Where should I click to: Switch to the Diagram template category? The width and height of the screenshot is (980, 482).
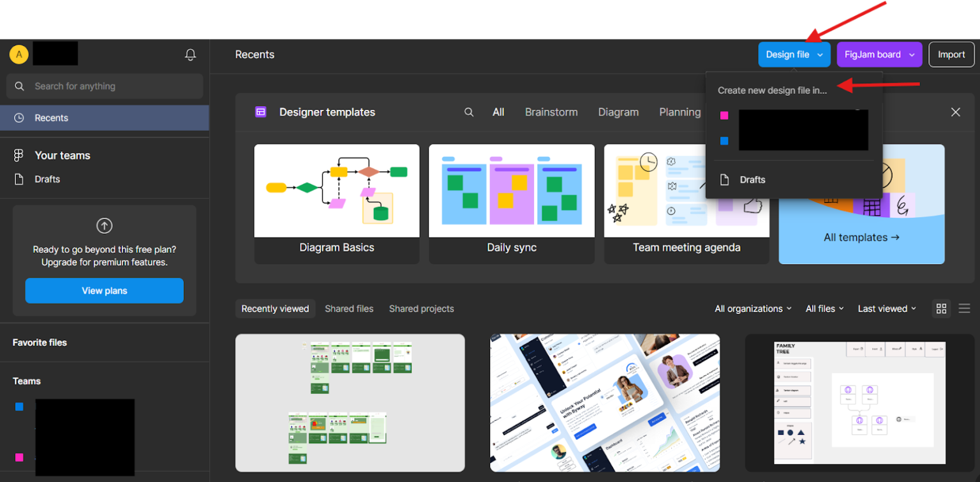(x=618, y=112)
